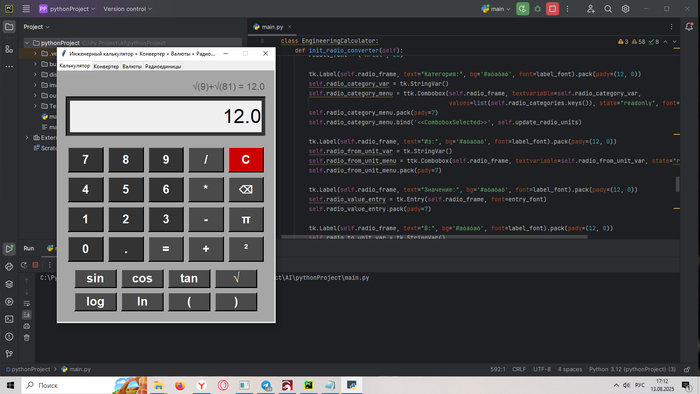Image resolution: width=700 pixels, height=394 pixels.
Task: Open the PyCharm main hamburger menu
Action: point(26,8)
